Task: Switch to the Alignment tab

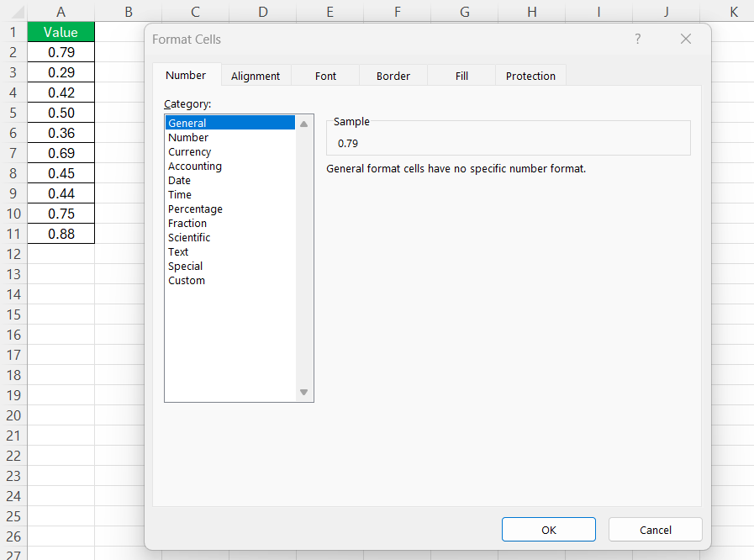Action: click(256, 76)
